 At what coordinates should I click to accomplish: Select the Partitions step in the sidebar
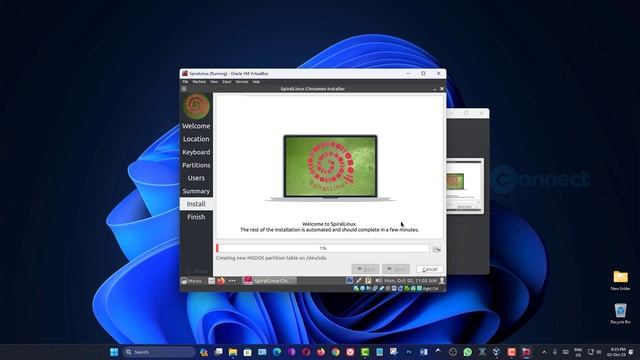tap(196, 165)
